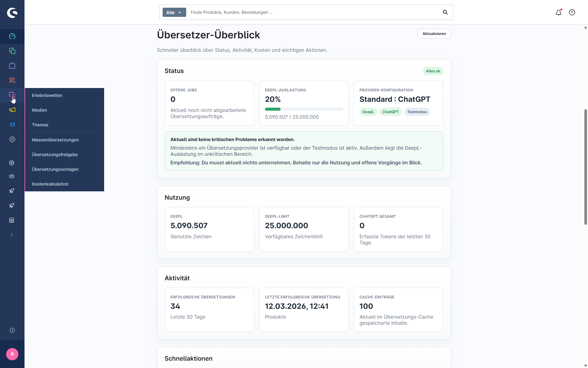Open the Marketing megaphone icon
The image size is (588, 368).
click(12, 110)
